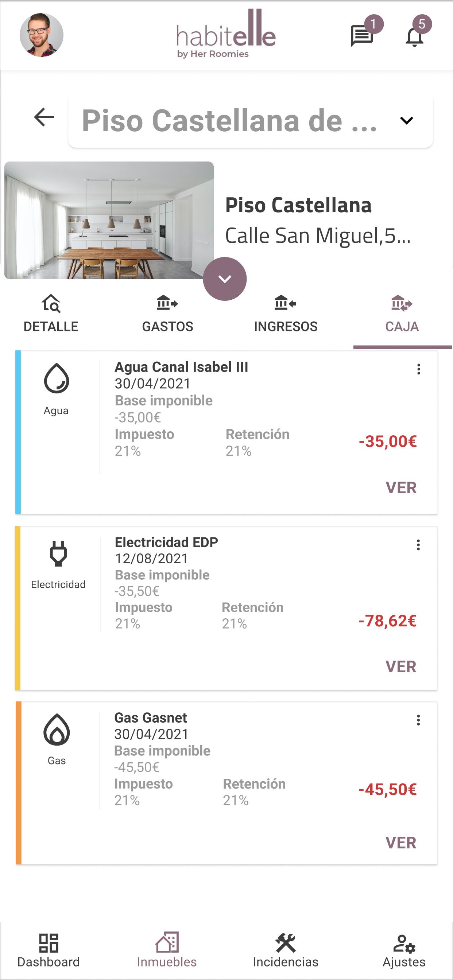453x980 pixels.
Task: Expand property details with round chevron button
Action: pos(225,279)
